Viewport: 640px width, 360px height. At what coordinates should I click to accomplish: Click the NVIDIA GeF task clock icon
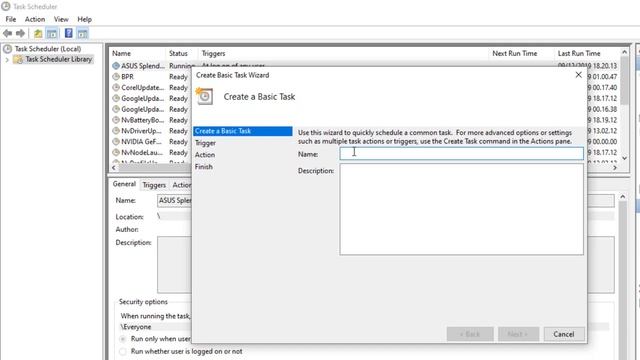(x=116, y=142)
